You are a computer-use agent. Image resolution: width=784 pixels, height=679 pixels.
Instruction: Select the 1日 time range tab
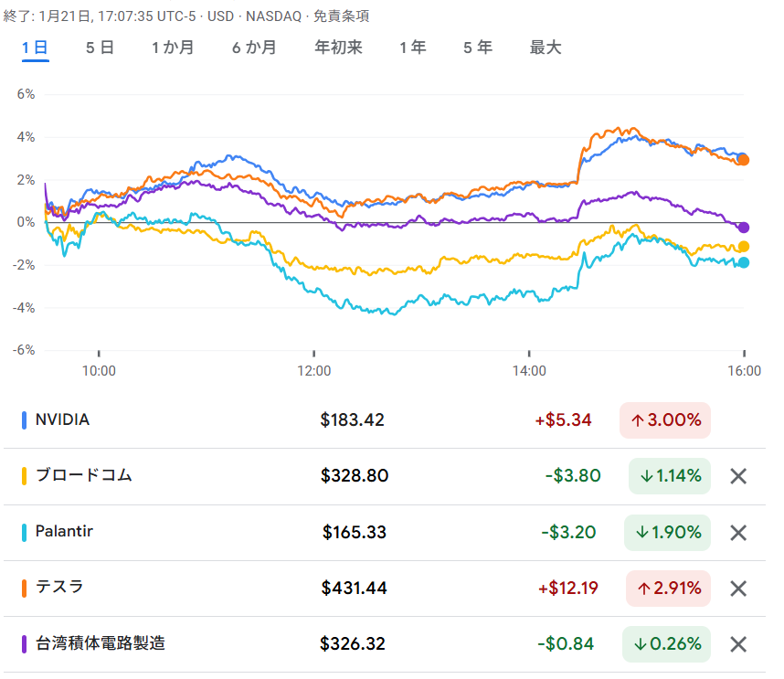click(x=35, y=48)
